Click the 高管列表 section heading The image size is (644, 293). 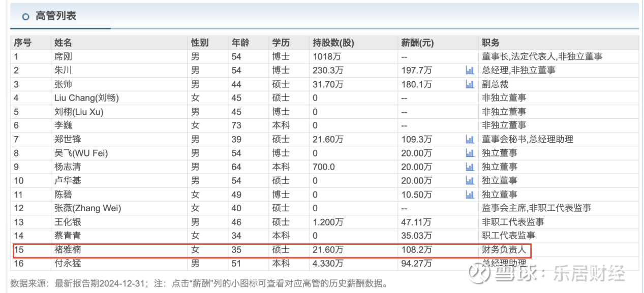56,16
